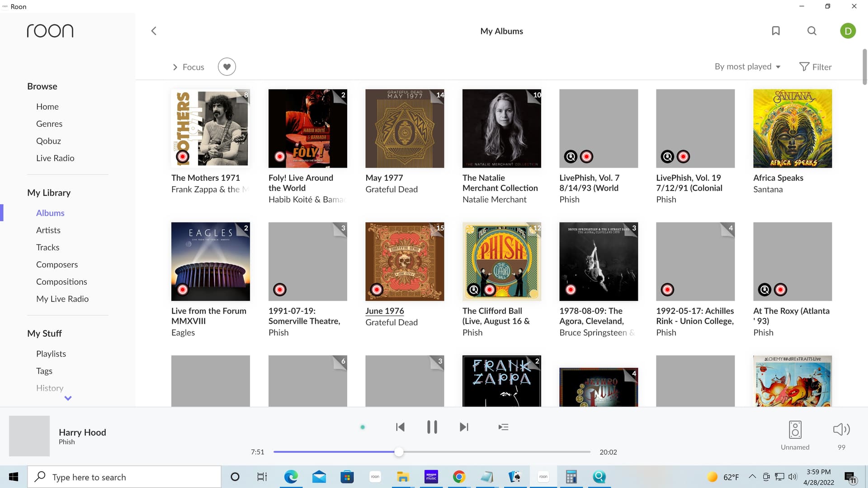Open Africa Speaks Santana cover
This screenshot has height=488, width=868.
793,128
